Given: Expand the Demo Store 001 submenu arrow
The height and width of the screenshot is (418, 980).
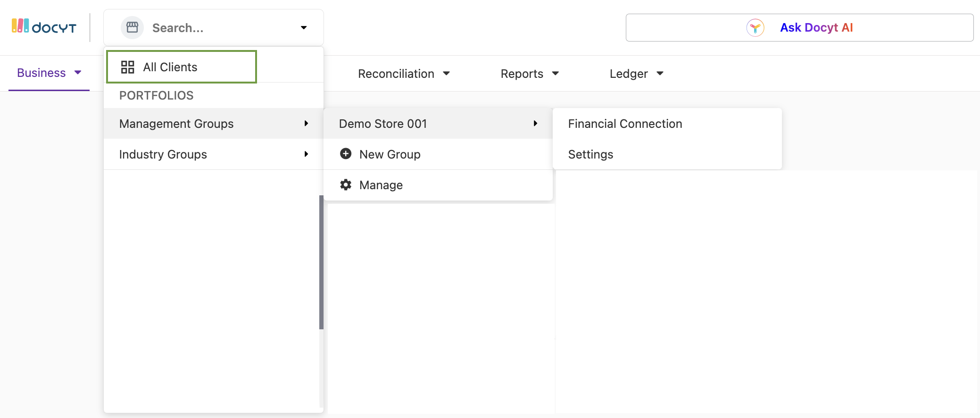Looking at the screenshot, I should pyautogui.click(x=535, y=124).
